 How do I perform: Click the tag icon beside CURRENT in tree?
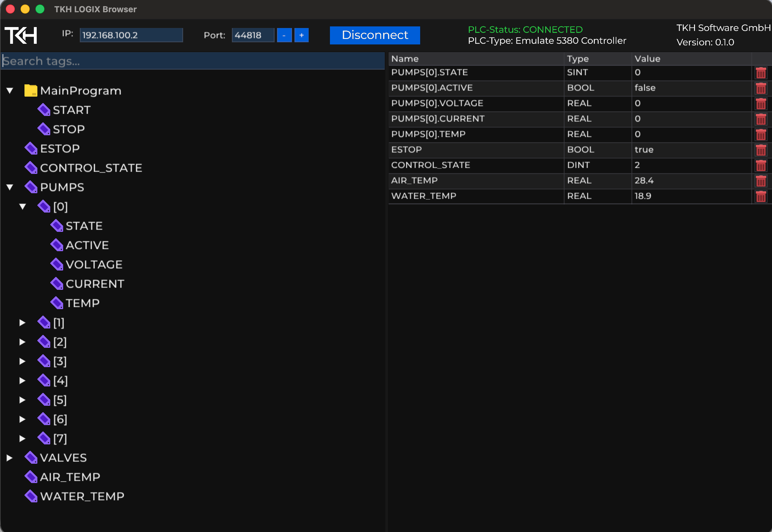coord(57,284)
